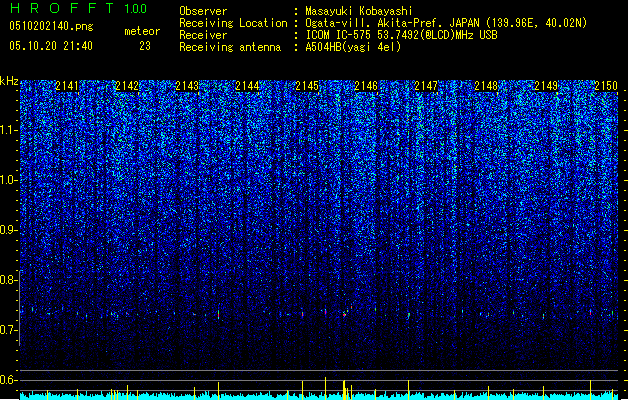Click the date stamp 05.10.20 21:40
Screen dimensions: 629x400
point(51,46)
